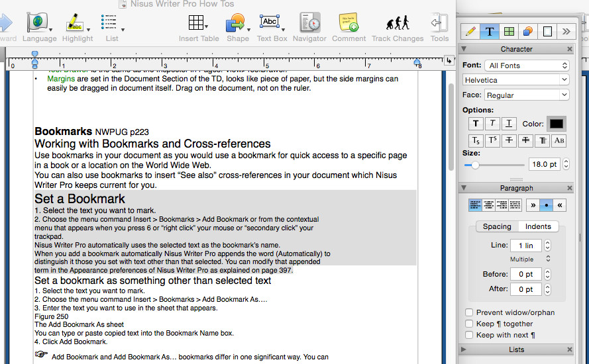Show more drawer tabs with chevron

pos(566,32)
